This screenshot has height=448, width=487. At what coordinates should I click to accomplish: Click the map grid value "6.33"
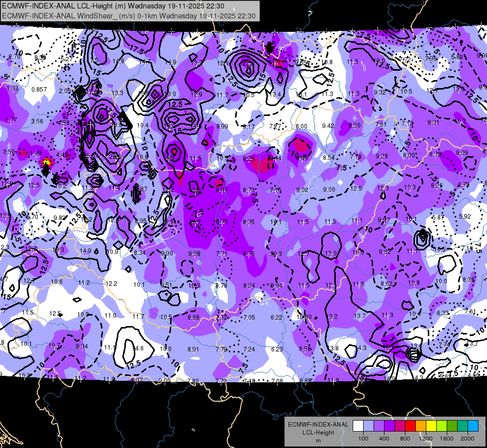(443, 313)
